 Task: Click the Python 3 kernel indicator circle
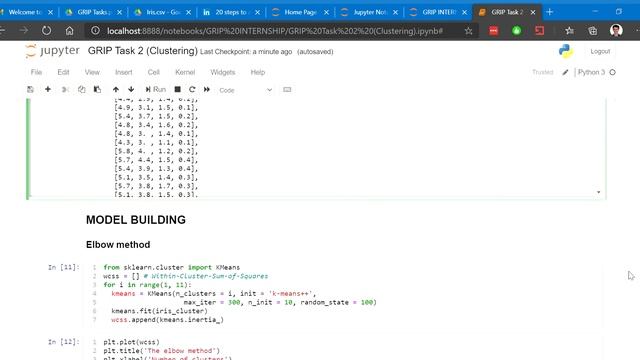click(613, 72)
